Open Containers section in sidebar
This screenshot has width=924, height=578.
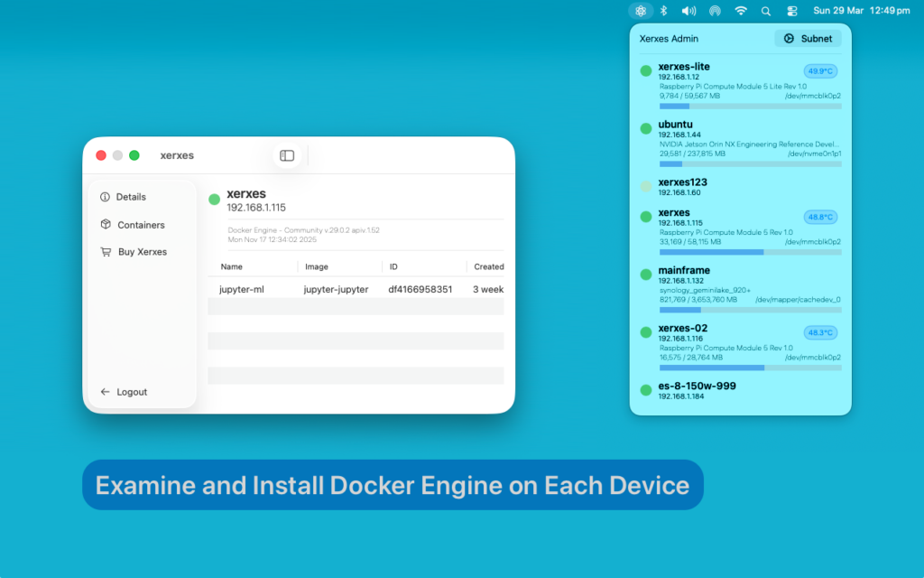141,225
